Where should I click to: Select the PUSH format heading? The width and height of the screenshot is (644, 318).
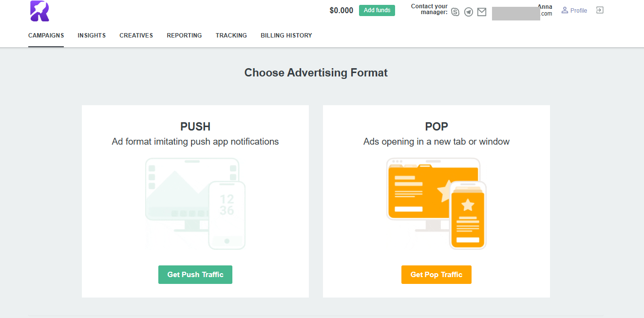[x=195, y=127]
